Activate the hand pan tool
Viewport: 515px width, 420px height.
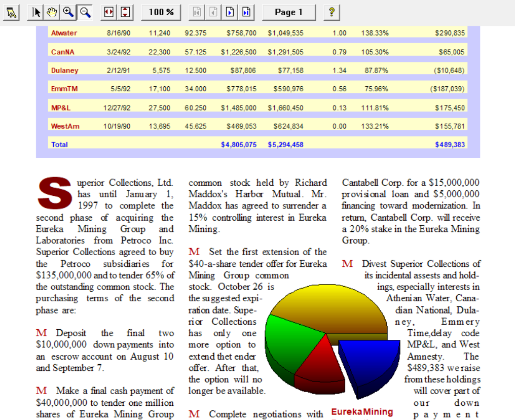[52, 13]
